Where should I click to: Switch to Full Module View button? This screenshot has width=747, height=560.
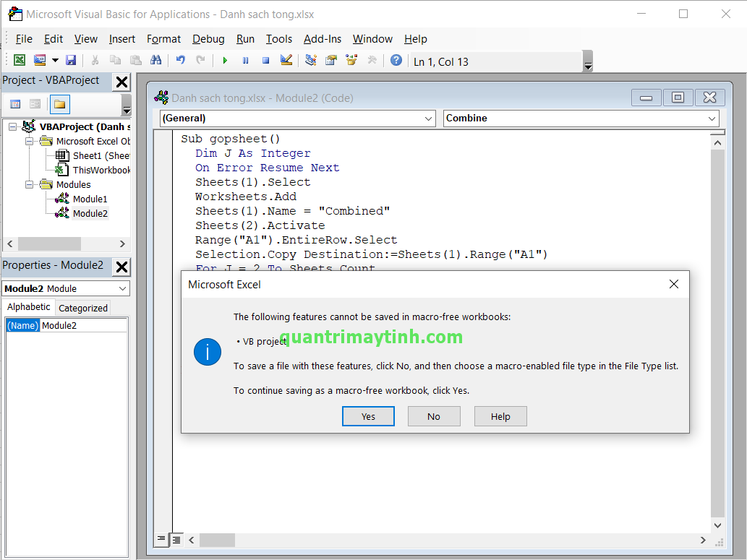pos(176,540)
